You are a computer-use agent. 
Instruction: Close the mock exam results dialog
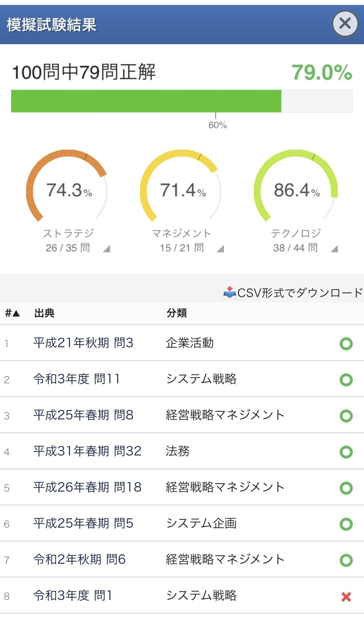(x=345, y=24)
